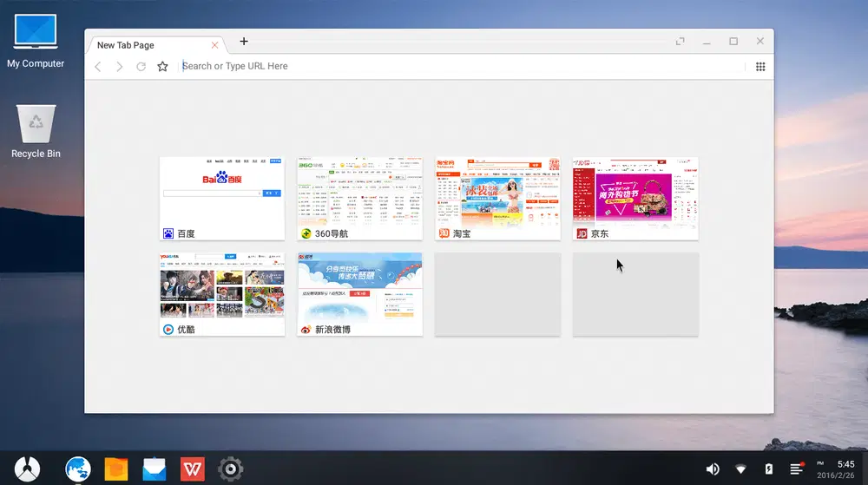Click the 京东 red JD favicon

(x=582, y=234)
